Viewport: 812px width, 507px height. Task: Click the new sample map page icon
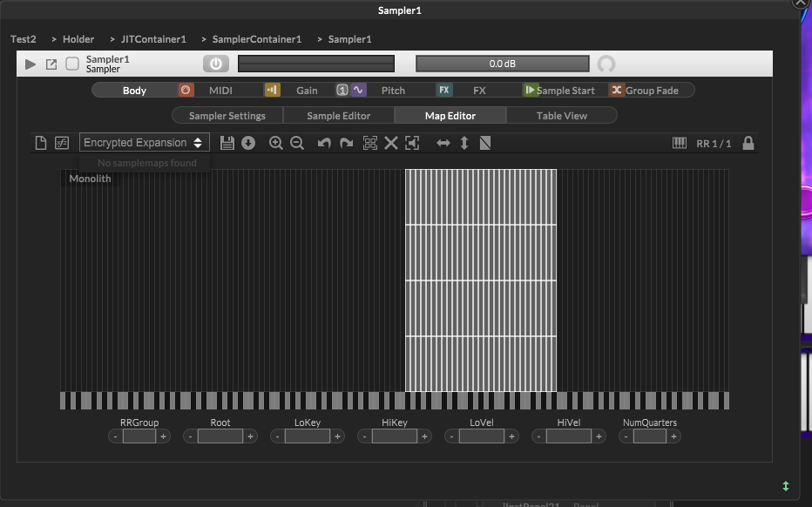(x=40, y=143)
